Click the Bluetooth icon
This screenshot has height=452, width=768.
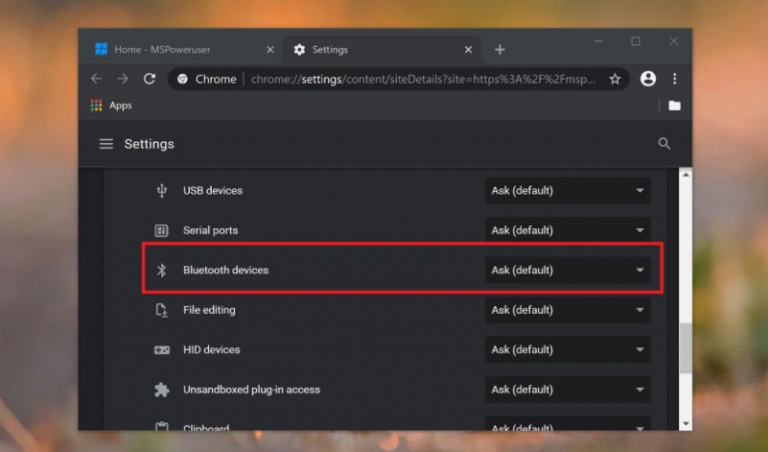tap(162, 270)
